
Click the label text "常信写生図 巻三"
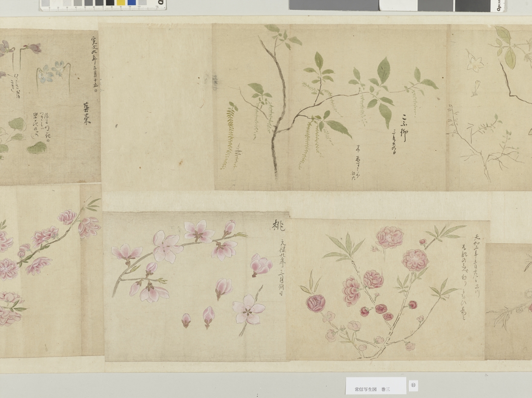click(372, 389)
